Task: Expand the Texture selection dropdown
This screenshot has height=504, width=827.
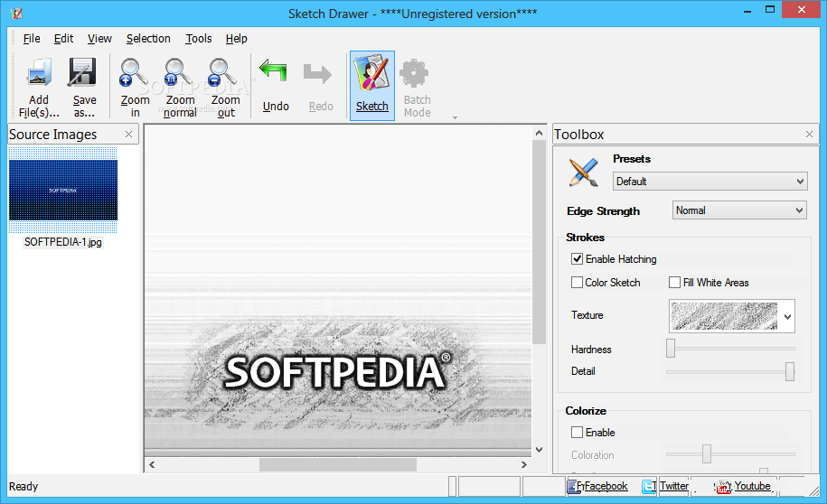Action: click(787, 316)
